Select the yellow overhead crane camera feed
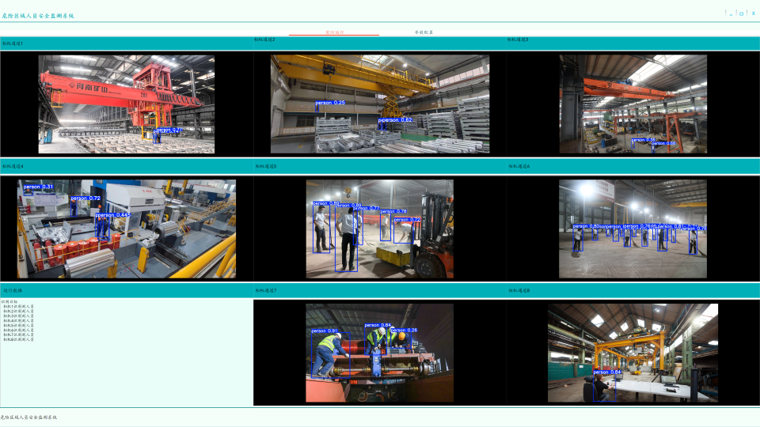 [x=380, y=104]
